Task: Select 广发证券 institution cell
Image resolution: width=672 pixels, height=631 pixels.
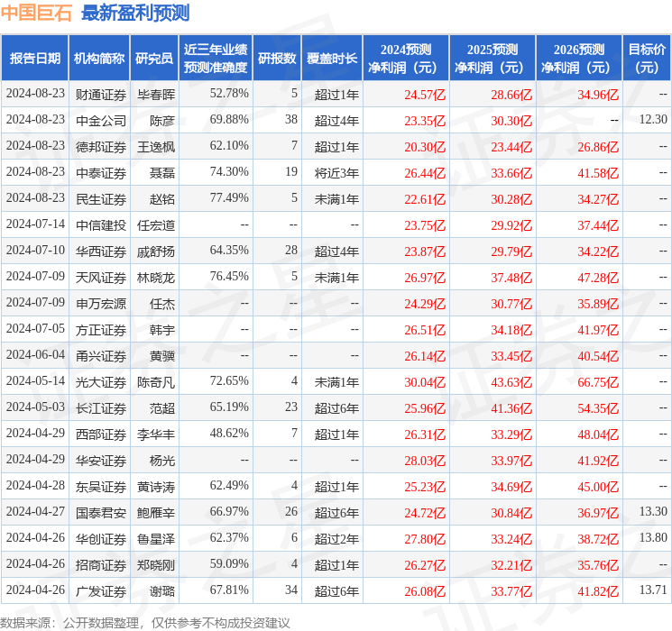Action: 101,591
